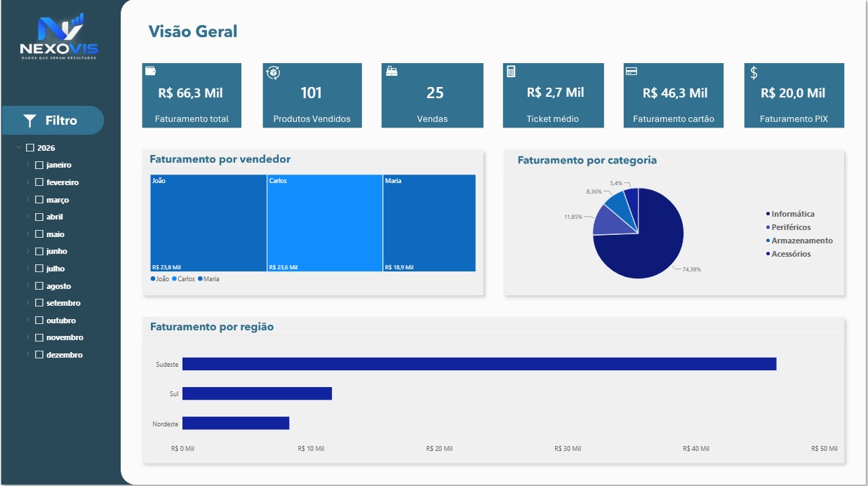Check the junho checkbox
Image resolution: width=868 pixels, height=486 pixels.
coord(39,251)
